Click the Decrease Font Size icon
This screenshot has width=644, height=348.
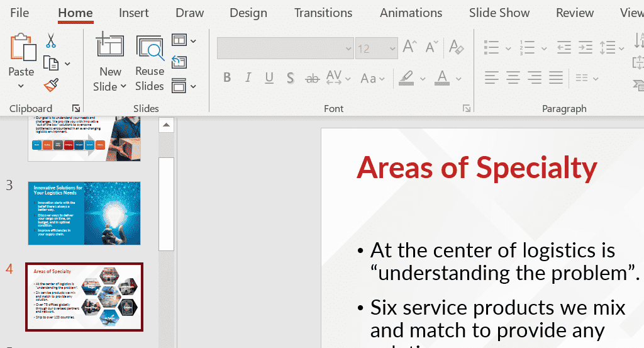(x=431, y=48)
